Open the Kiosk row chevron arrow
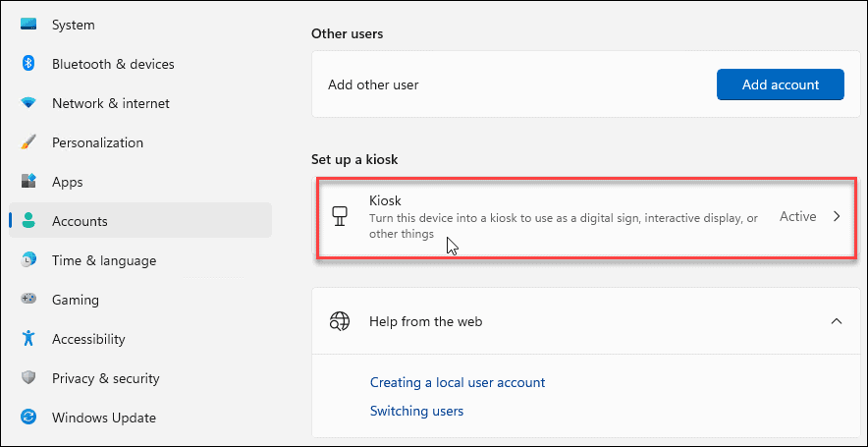The width and height of the screenshot is (868, 447). tap(837, 216)
